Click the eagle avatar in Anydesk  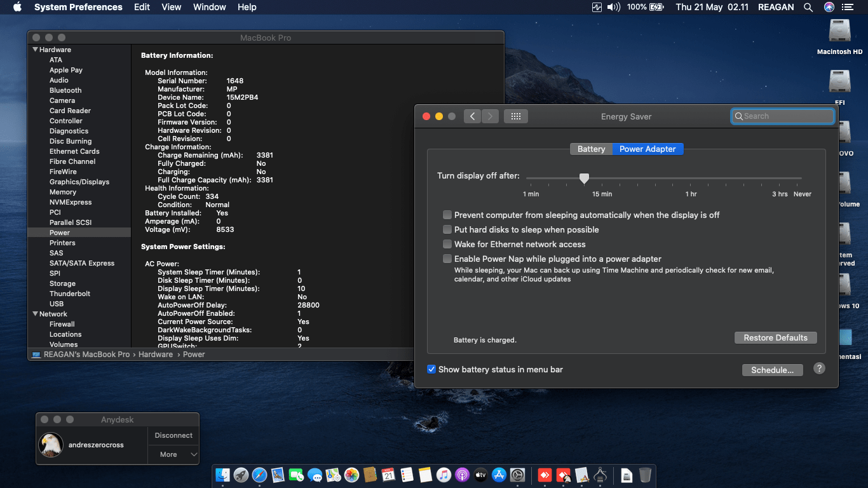click(51, 445)
